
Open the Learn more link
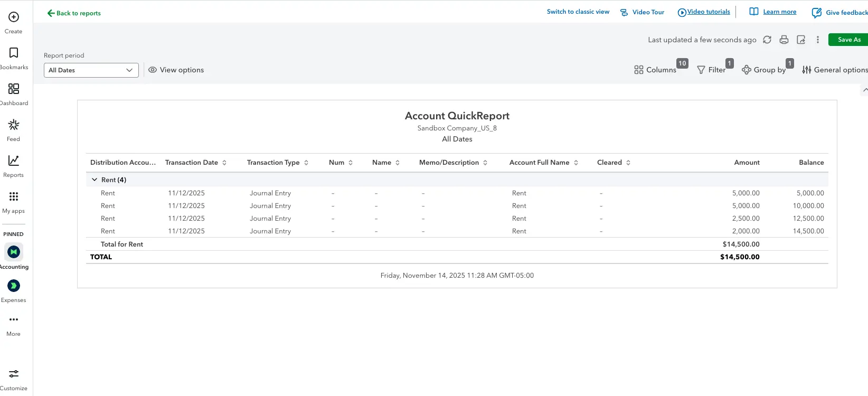[x=773, y=12]
